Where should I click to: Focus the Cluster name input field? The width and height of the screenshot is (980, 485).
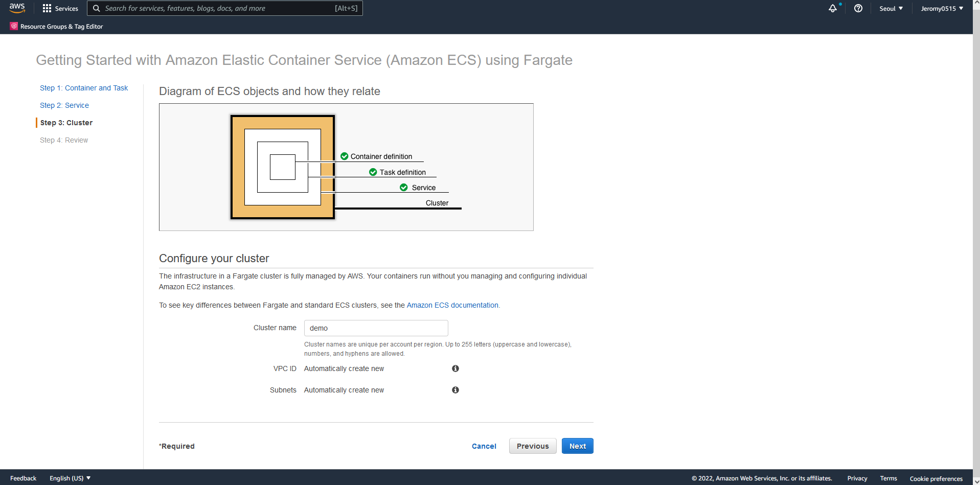(x=376, y=328)
